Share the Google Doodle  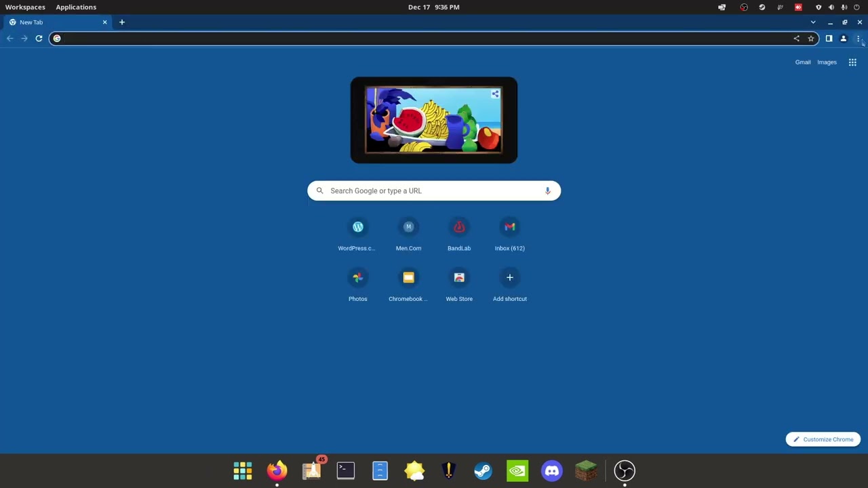pos(495,94)
